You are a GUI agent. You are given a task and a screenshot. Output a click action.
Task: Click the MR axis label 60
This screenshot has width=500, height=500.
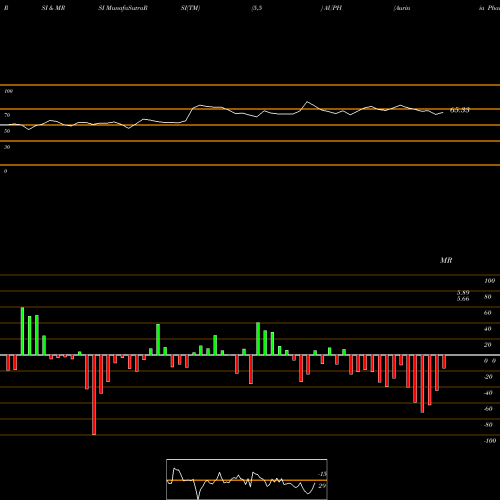tap(488, 313)
